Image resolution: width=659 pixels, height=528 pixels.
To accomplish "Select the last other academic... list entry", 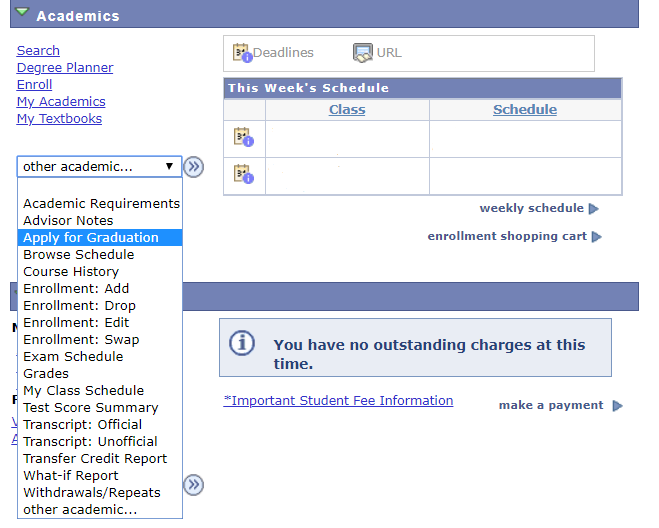I will tap(100, 510).
